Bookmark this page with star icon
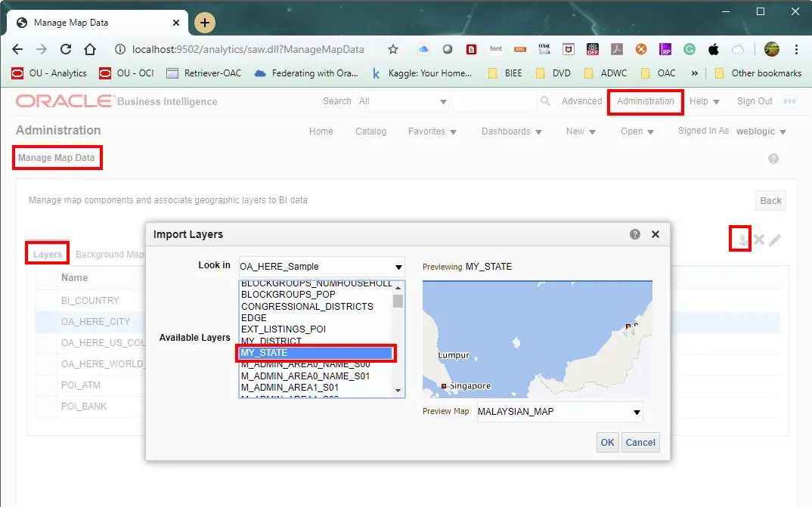This screenshot has height=507, width=812. (393, 49)
